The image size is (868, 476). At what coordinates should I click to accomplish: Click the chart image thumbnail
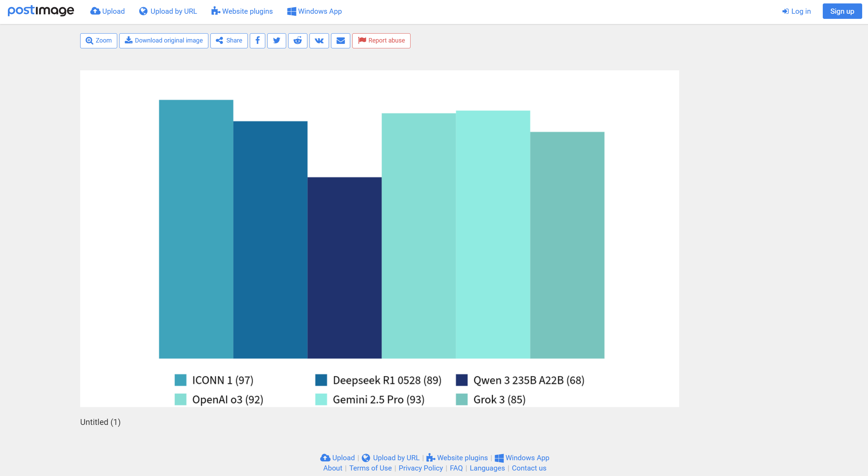point(380,239)
